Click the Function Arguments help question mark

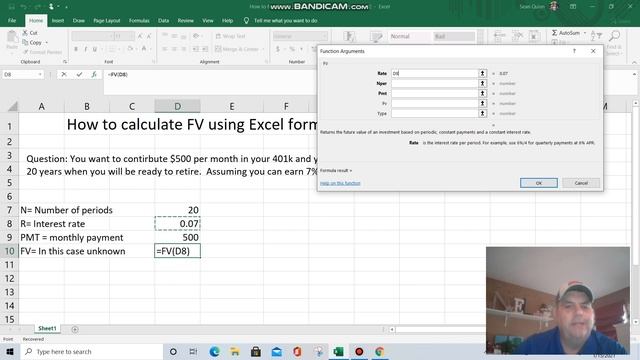[574, 51]
